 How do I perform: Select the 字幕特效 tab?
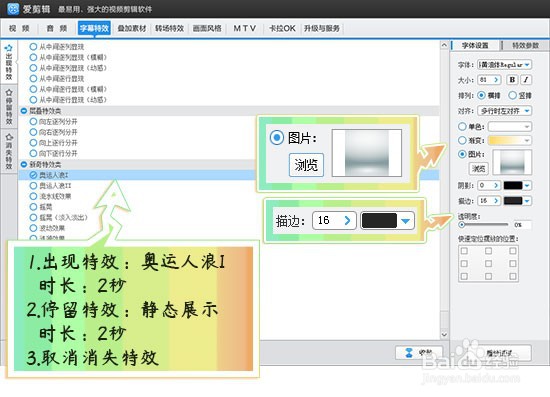[x=94, y=28]
